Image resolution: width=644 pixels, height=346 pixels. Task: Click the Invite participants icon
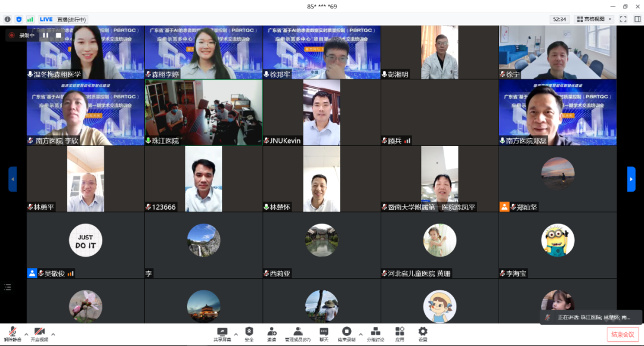coord(271,333)
